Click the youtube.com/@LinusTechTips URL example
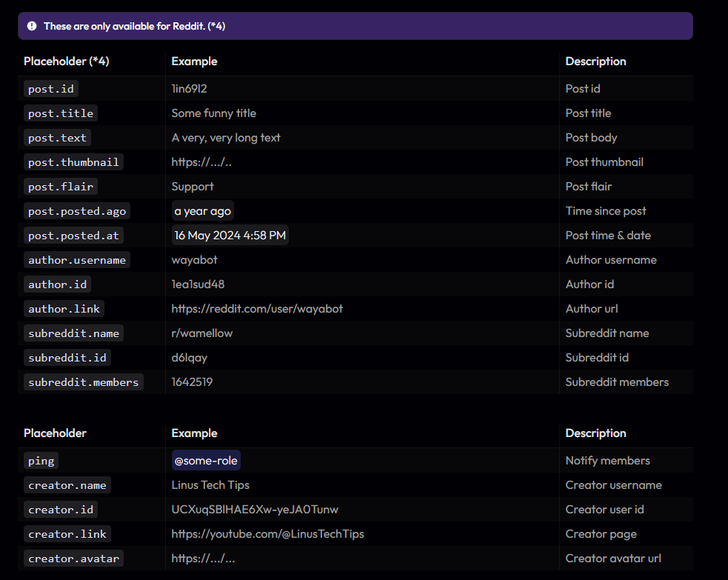Viewport: 728px width, 580px height. [x=267, y=534]
